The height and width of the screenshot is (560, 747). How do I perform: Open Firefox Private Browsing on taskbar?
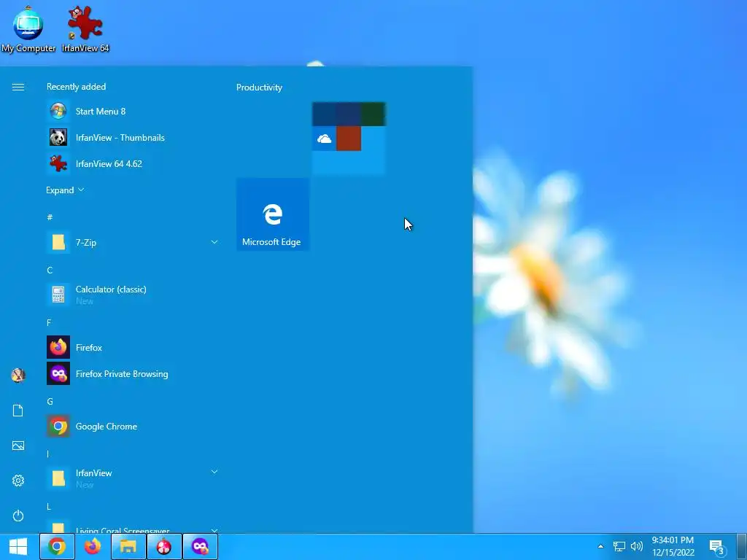point(200,546)
